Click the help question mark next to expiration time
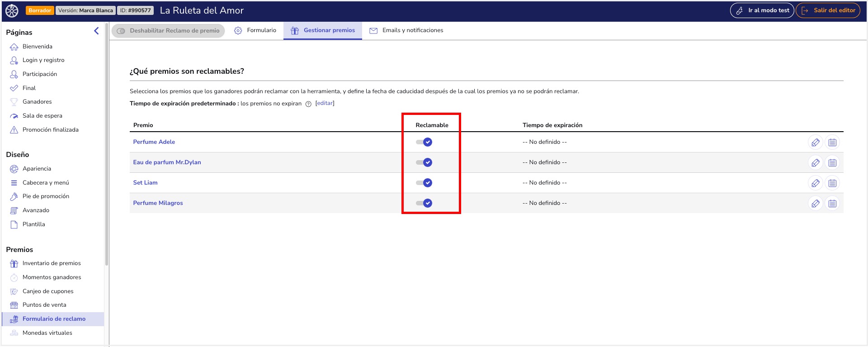Screen dimensions: 868x347 click(x=308, y=104)
